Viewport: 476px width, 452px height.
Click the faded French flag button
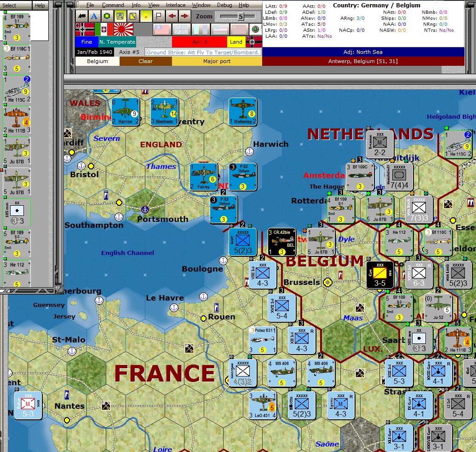201,29
